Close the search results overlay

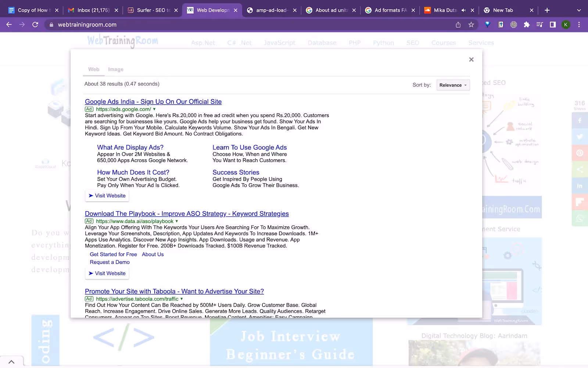pos(471,60)
